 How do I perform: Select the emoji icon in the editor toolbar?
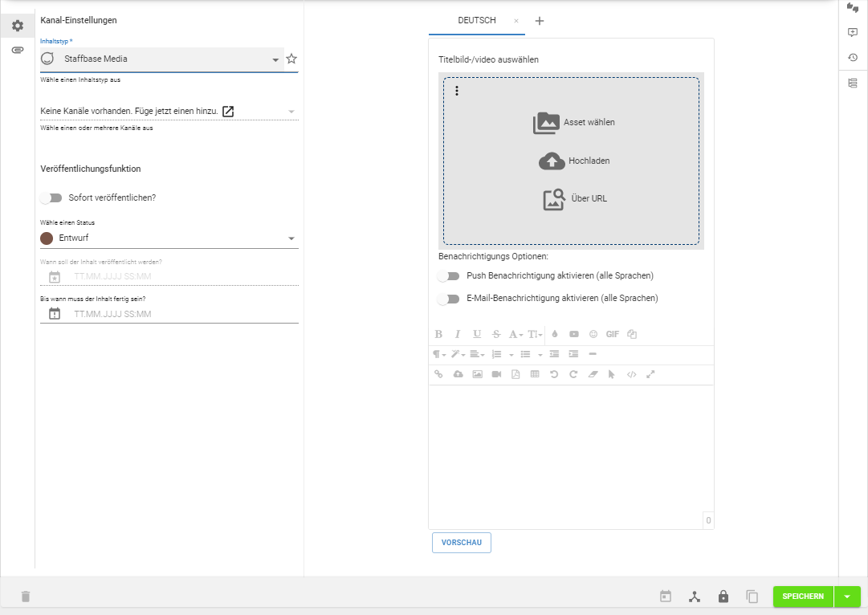tap(593, 334)
